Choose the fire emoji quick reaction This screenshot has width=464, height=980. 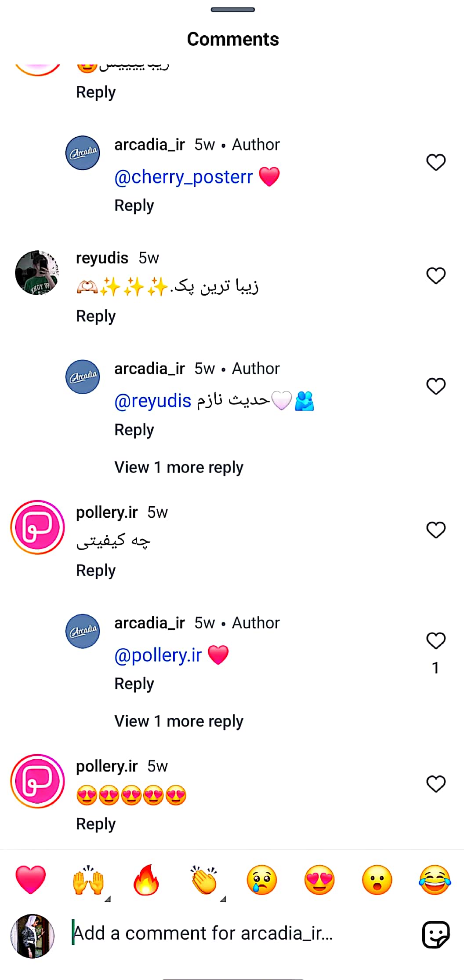(x=146, y=880)
